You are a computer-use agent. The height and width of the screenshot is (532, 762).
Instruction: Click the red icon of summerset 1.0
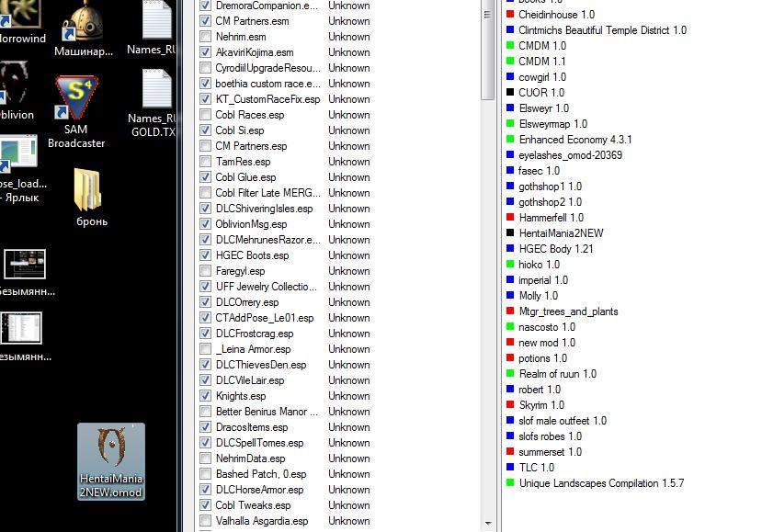(x=510, y=451)
